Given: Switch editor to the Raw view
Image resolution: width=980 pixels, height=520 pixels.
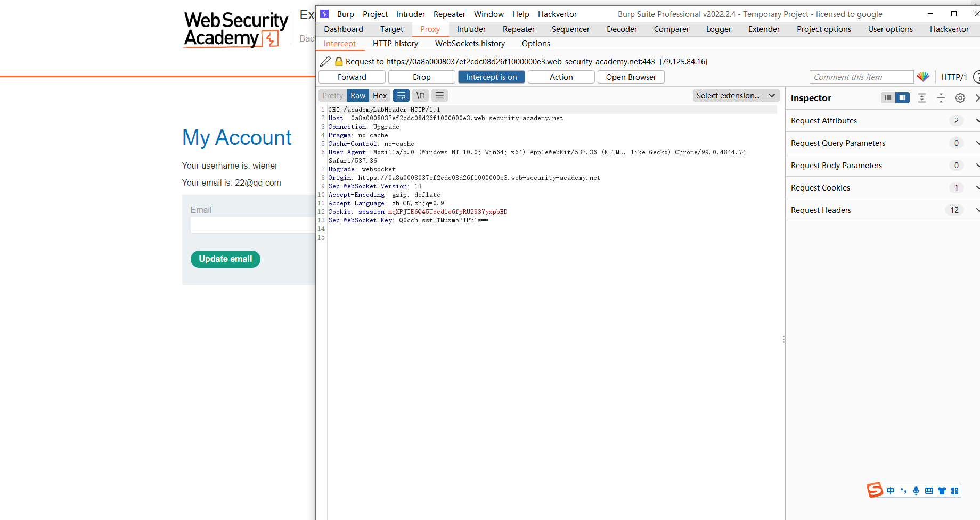Looking at the screenshot, I should (358, 96).
